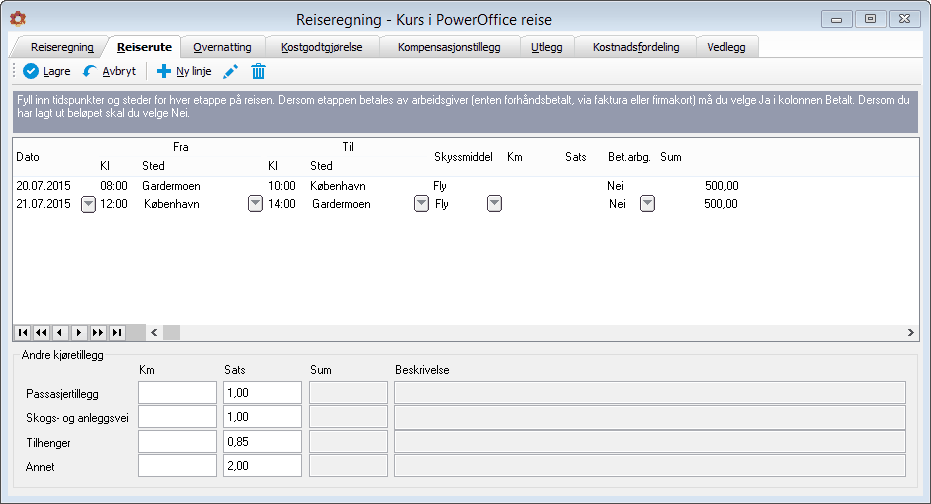
Task: Open the date dropdown for 21.07.2015
Action: tap(88, 204)
